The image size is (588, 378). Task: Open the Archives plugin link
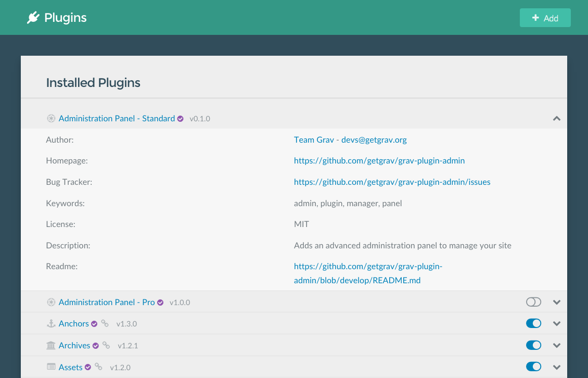pos(74,345)
